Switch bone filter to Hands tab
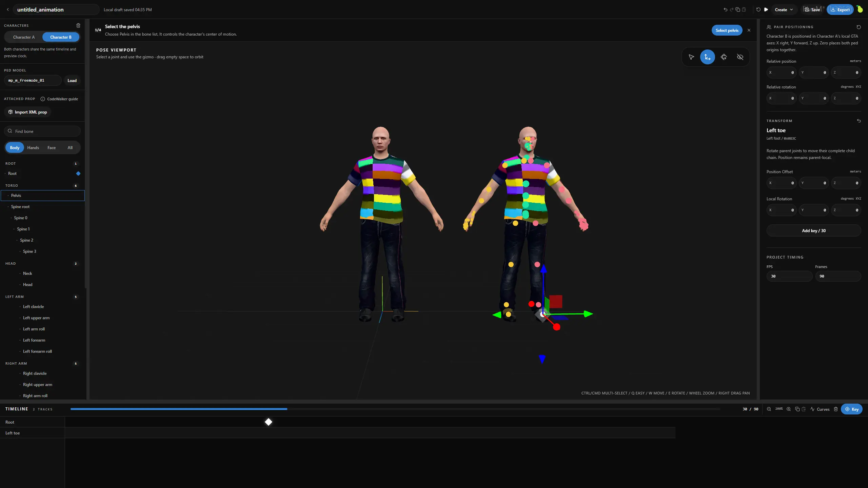The image size is (868, 488). 33,148
